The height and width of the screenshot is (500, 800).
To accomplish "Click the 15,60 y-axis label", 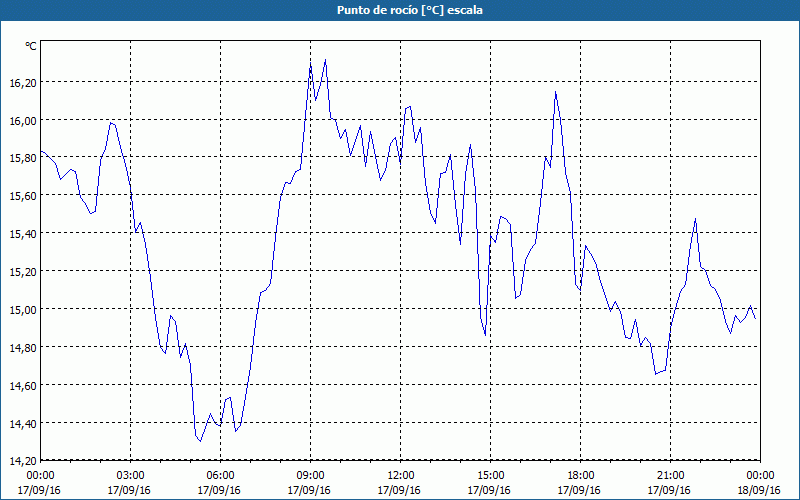I will [x=23, y=196].
